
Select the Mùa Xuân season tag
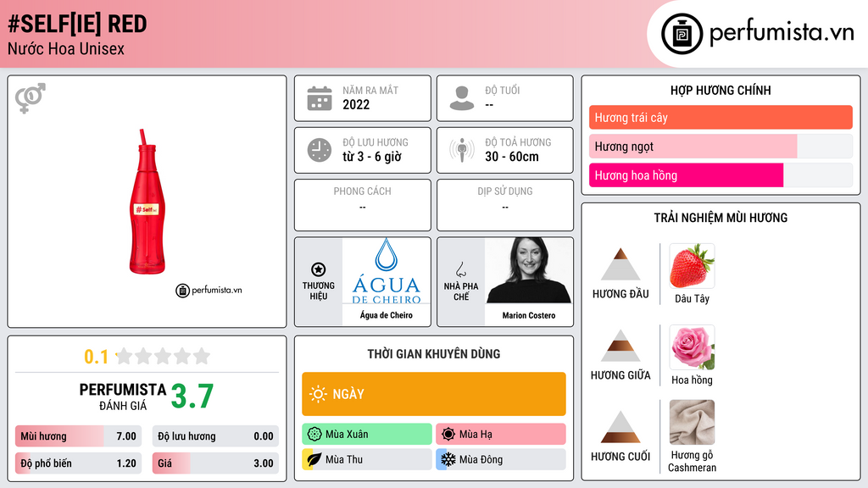pos(367,435)
